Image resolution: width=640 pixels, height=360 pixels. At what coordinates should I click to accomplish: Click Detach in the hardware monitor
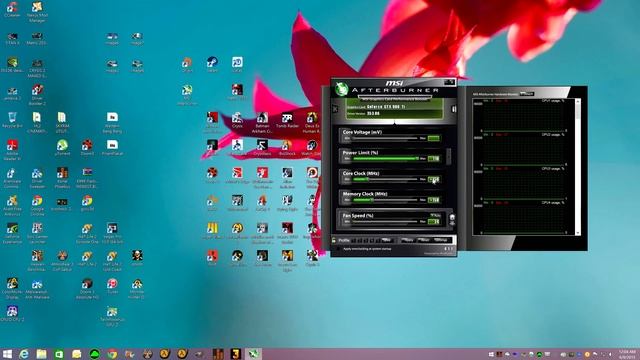pos(527,94)
